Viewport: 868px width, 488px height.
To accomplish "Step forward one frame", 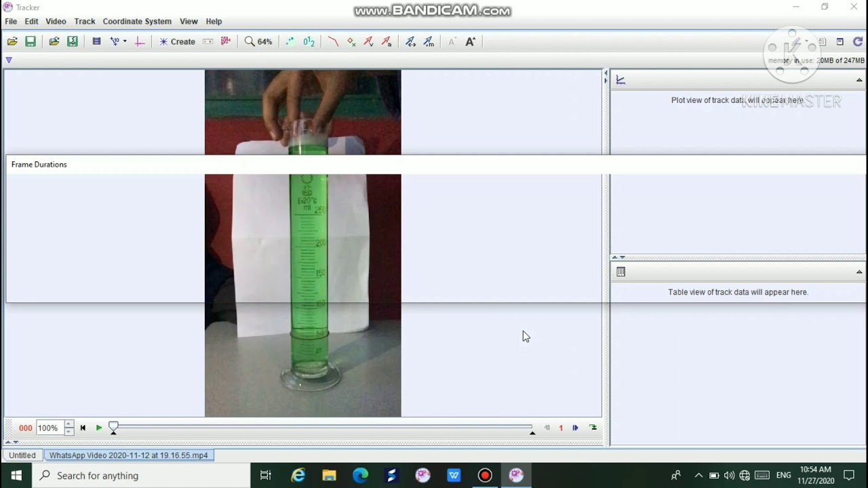I will [x=575, y=428].
